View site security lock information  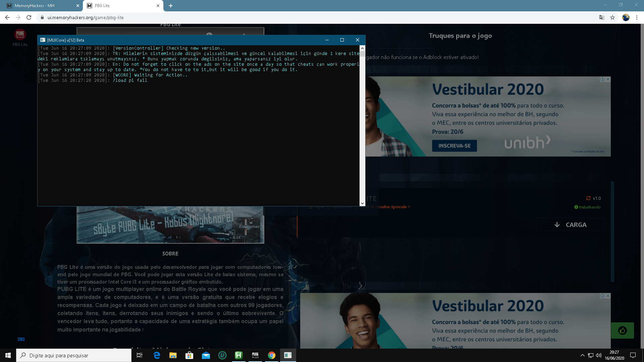[42, 17]
